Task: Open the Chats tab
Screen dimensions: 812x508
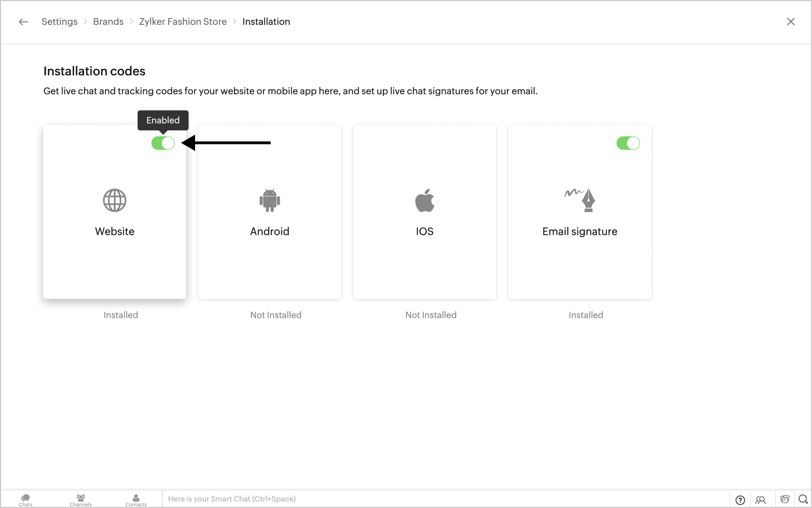Action: (x=25, y=500)
